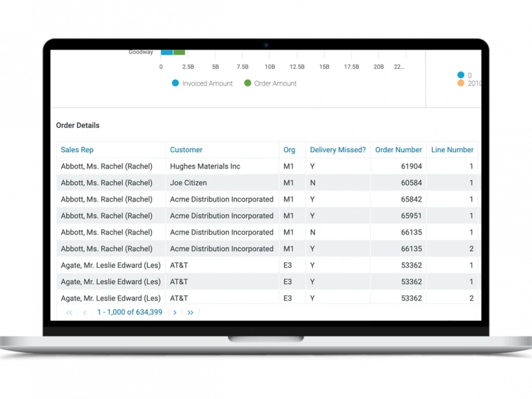Click the 1 - 1,000 of 634,399 page indicator
This screenshot has height=399, width=532.
tap(130, 312)
